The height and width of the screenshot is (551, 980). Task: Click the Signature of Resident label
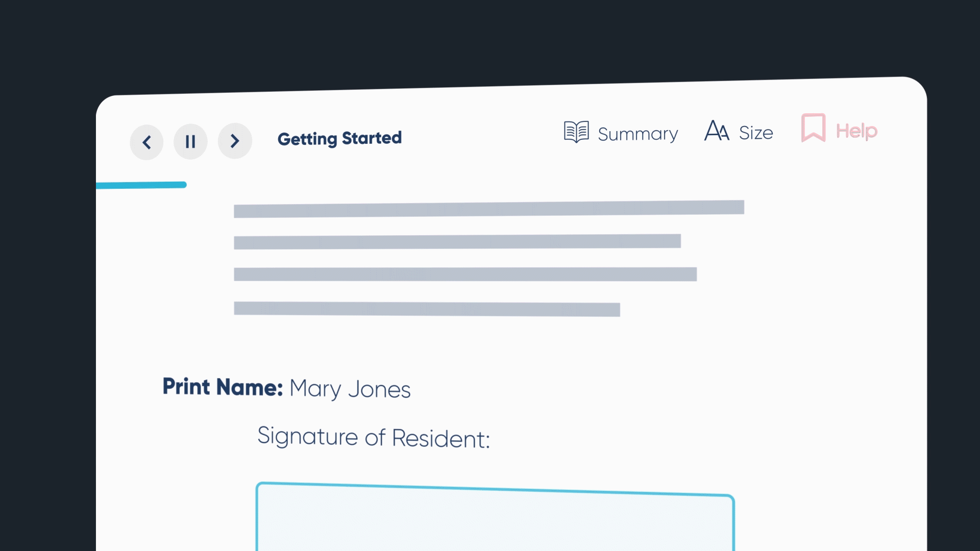(x=374, y=437)
